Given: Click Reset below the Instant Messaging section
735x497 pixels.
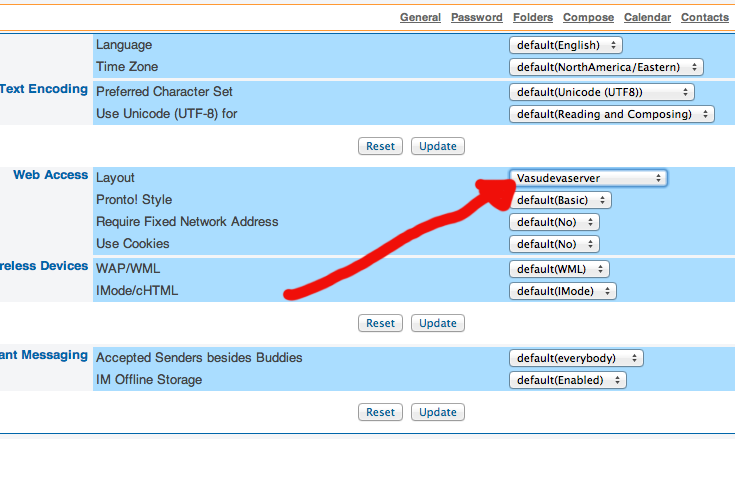Looking at the screenshot, I should (x=380, y=412).
